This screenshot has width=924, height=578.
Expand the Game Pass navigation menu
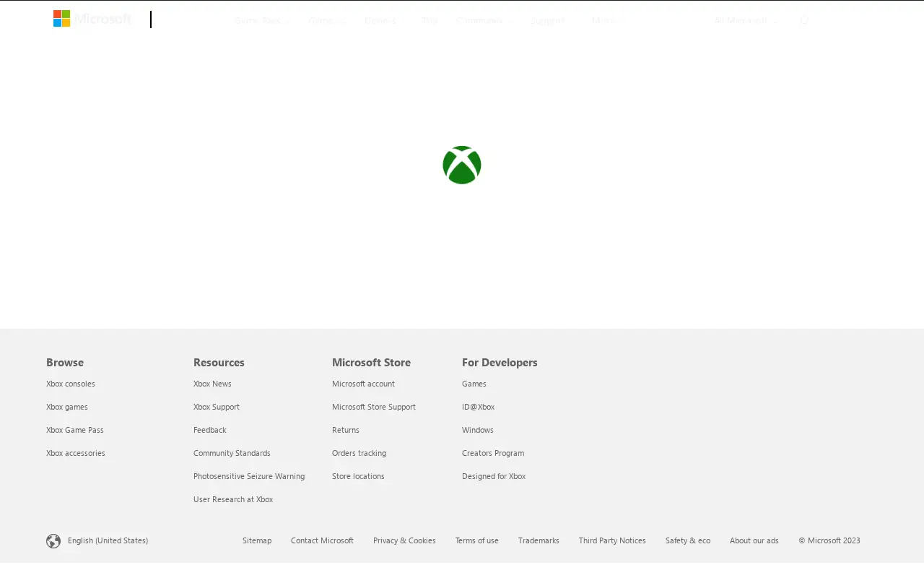point(262,20)
